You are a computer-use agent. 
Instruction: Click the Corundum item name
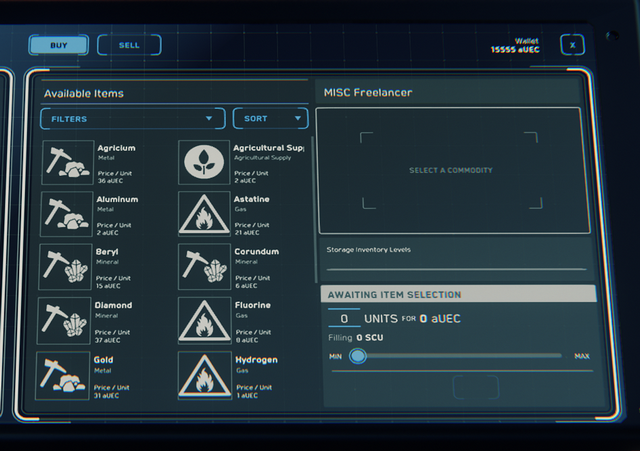257,251
